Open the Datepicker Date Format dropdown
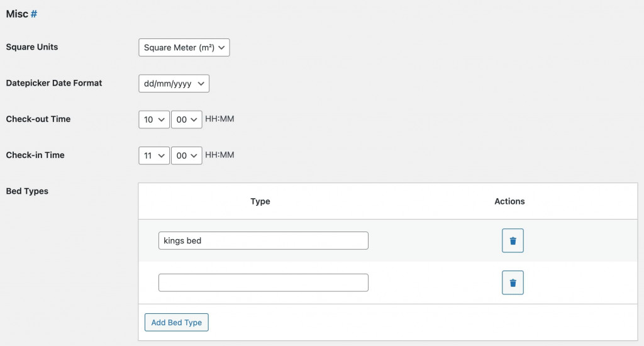This screenshot has height=346, width=644. [x=174, y=84]
